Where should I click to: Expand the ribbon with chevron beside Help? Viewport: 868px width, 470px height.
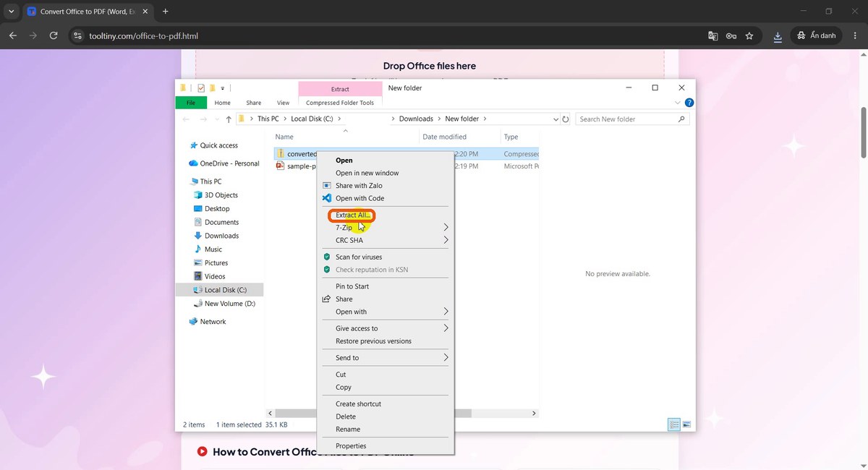click(678, 103)
